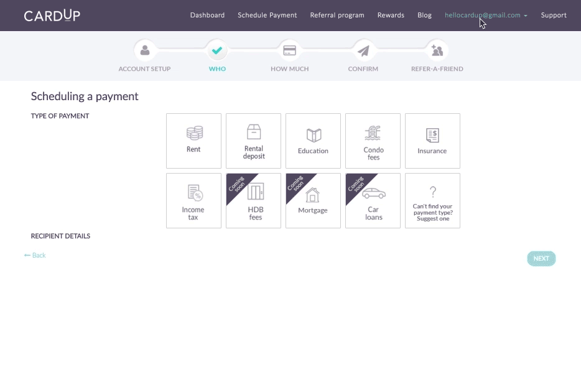
Task: Select the Income tax tile
Action: [x=193, y=200]
